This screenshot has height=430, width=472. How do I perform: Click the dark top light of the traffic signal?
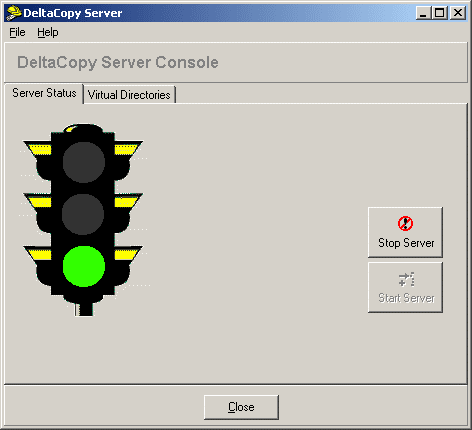click(x=84, y=162)
